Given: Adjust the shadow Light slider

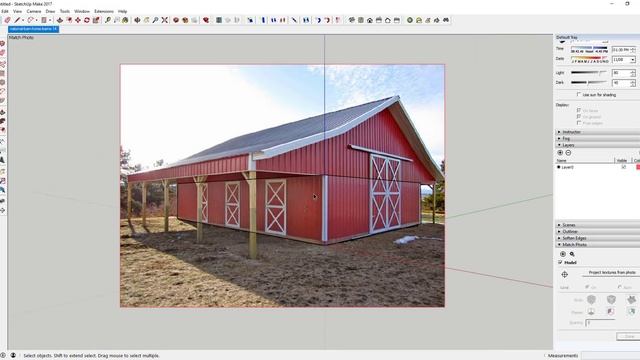Looking at the screenshot, I should click(589, 73).
